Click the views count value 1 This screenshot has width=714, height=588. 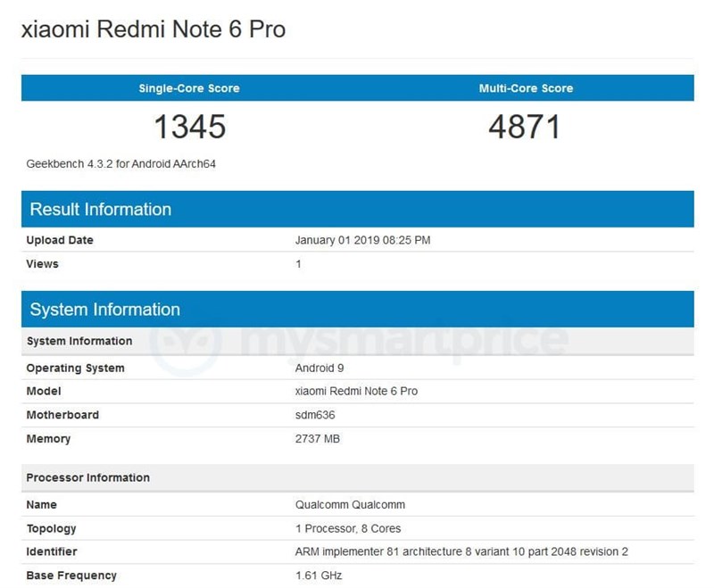pyautogui.click(x=298, y=264)
